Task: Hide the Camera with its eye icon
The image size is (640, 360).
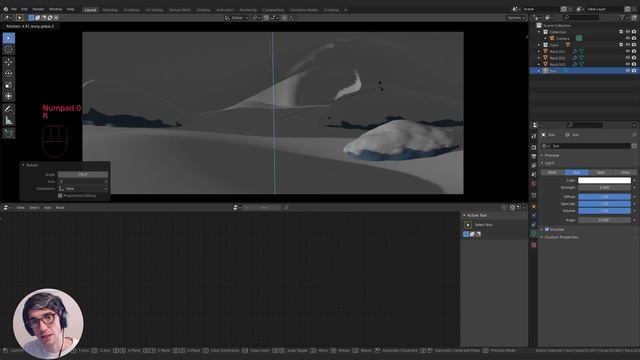Action: 628,38
